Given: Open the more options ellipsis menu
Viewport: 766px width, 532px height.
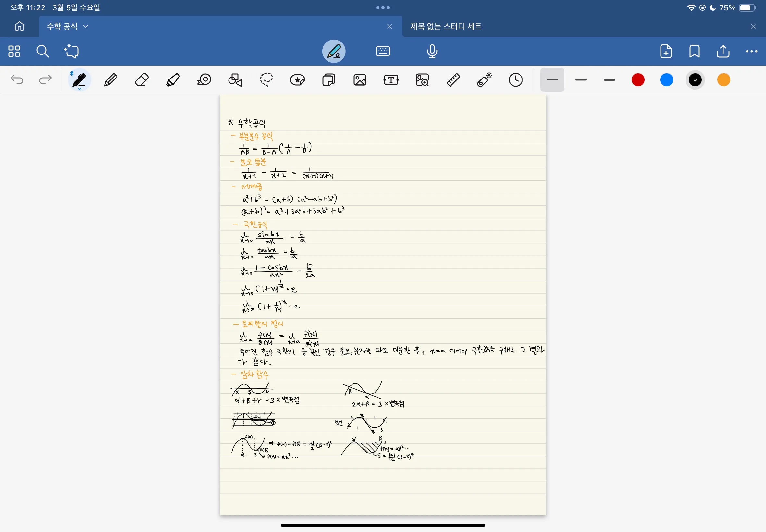Looking at the screenshot, I should [751, 51].
